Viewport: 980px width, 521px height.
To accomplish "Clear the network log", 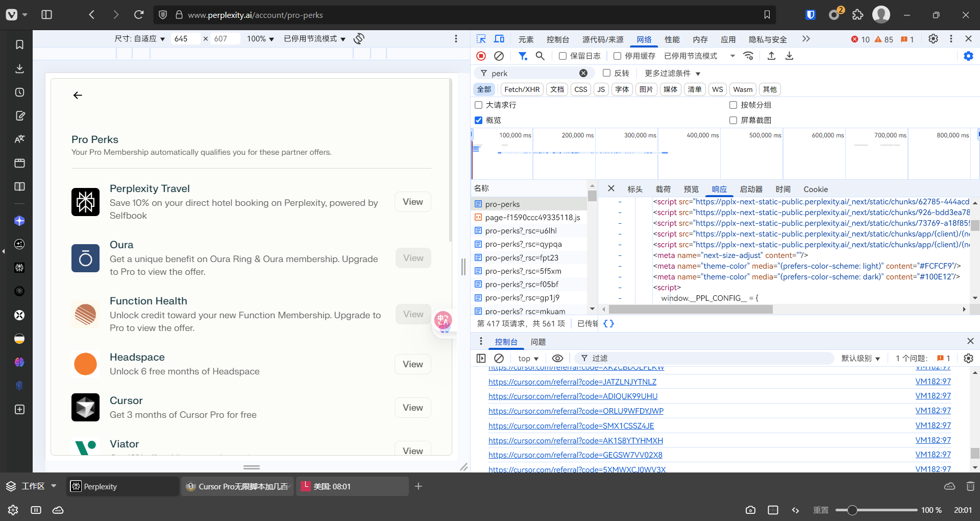I will tap(499, 56).
